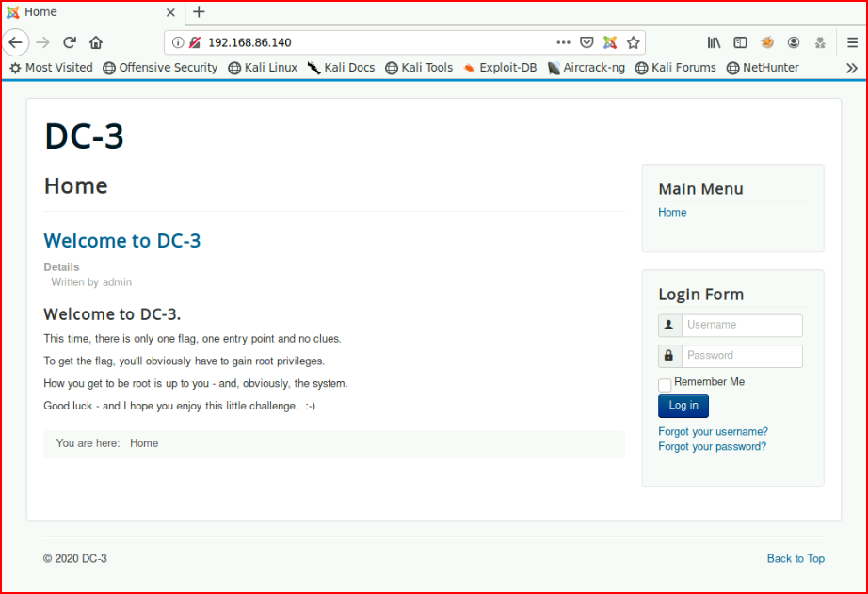
Task: Toggle the sidebars view icon
Action: point(740,42)
